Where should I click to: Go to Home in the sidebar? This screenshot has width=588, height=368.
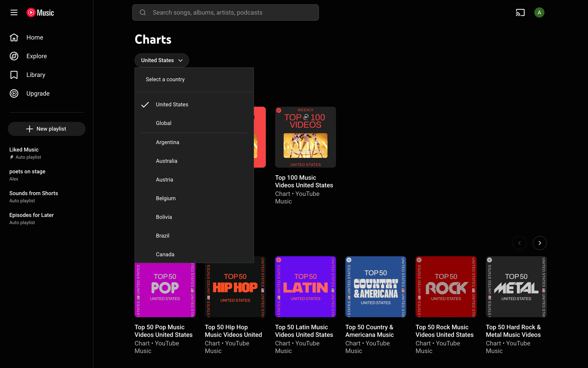coord(47,37)
